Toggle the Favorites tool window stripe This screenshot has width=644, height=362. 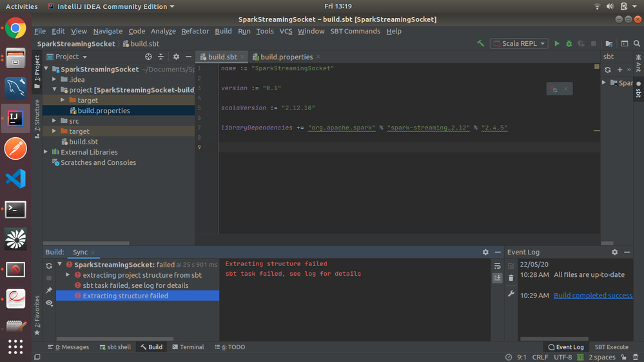(37, 315)
